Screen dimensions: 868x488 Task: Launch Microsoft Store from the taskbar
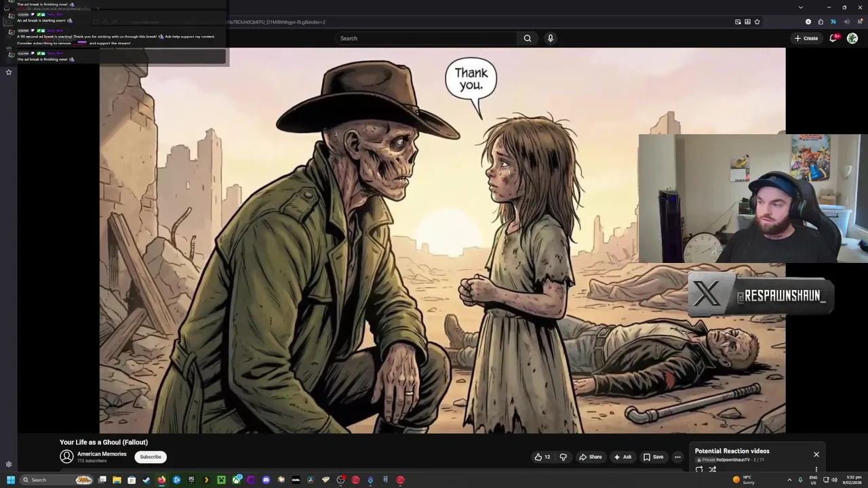132,480
